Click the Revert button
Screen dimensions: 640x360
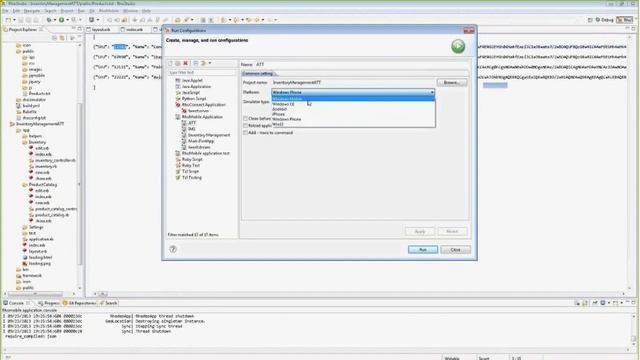[452, 231]
